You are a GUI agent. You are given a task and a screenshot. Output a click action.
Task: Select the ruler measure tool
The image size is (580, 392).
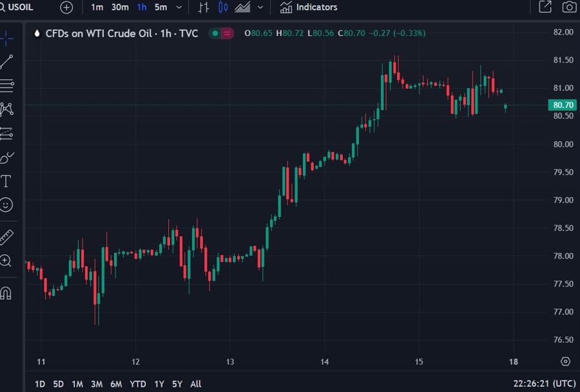[6, 237]
